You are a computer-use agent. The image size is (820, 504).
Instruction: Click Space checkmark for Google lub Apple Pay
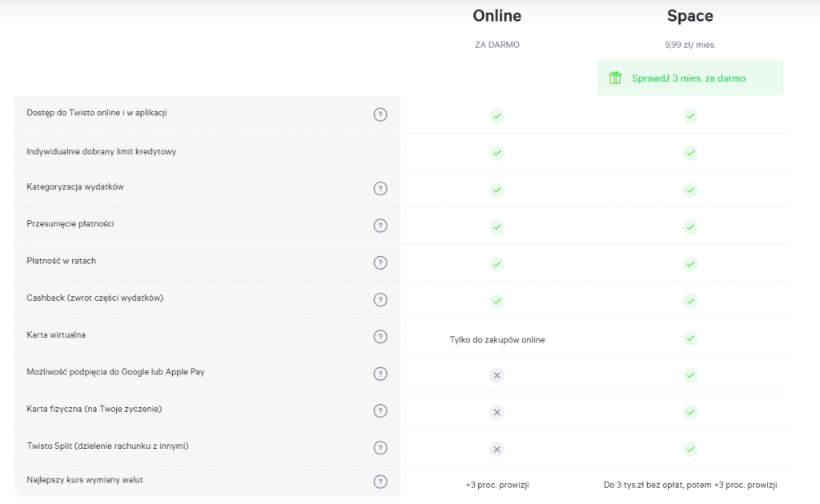point(690,375)
